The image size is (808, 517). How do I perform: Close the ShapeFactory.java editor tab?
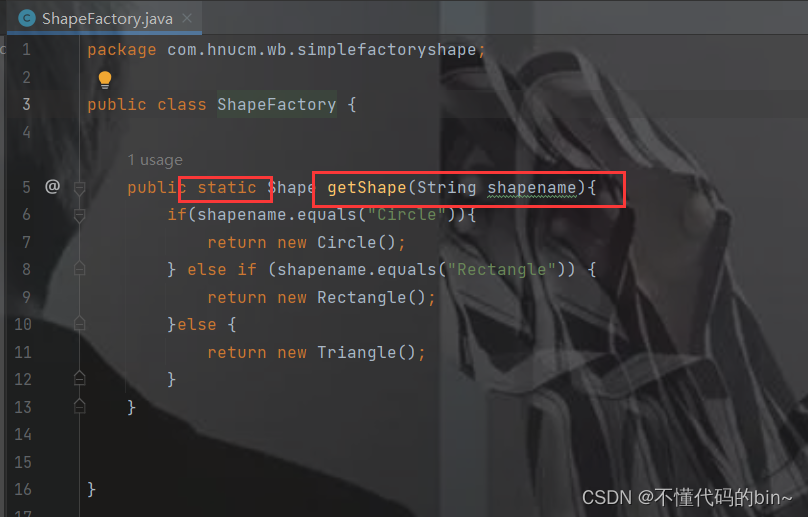point(187,19)
